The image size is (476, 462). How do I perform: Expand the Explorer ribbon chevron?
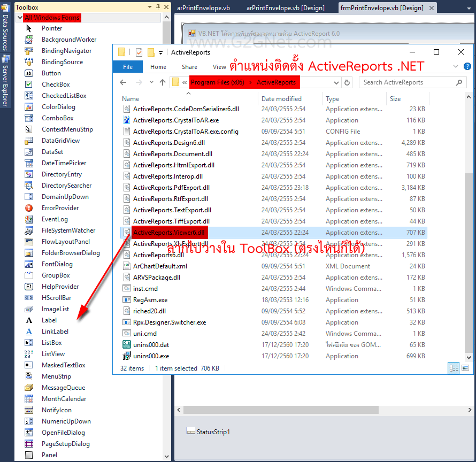coord(456,66)
